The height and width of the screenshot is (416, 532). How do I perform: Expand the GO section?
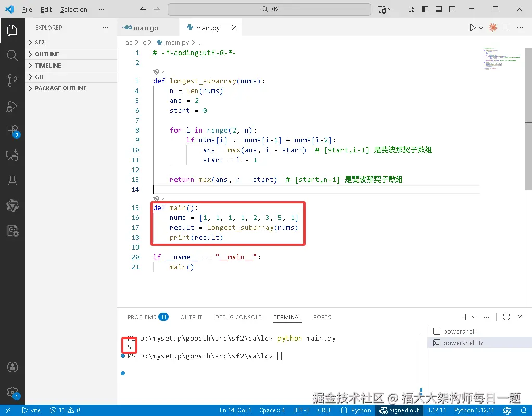(71, 77)
